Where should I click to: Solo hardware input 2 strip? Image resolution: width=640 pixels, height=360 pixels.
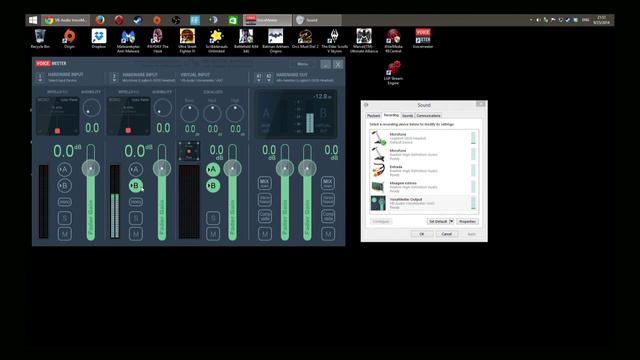(136, 218)
